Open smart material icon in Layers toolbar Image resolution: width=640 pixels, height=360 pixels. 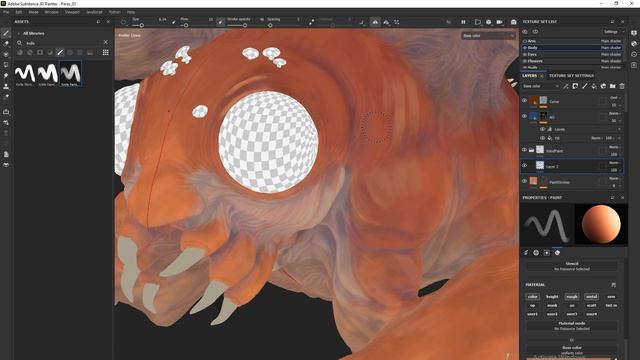(603, 86)
